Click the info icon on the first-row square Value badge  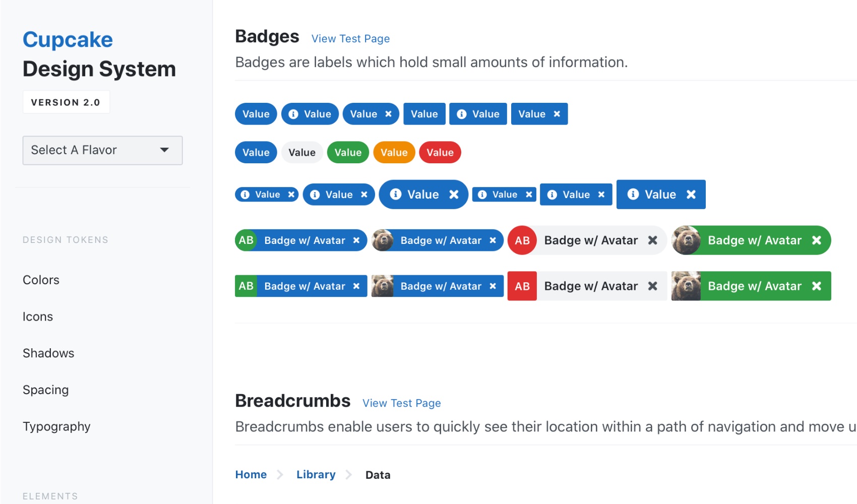click(461, 114)
